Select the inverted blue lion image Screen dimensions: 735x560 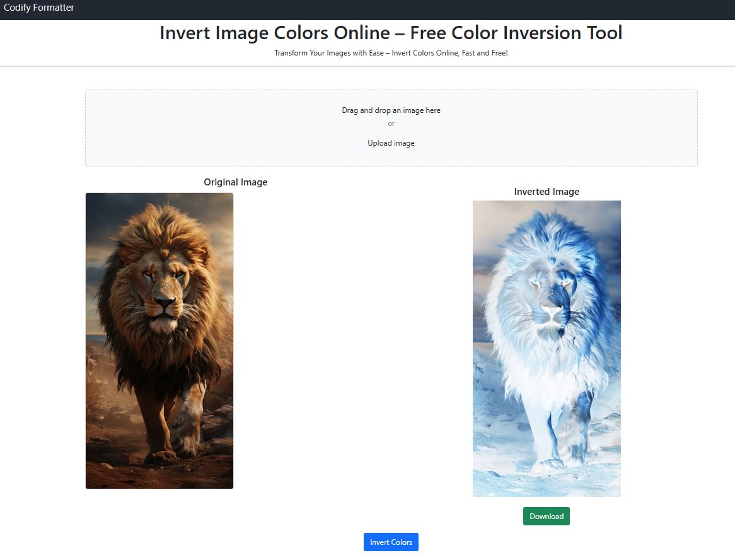click(547, 349)
